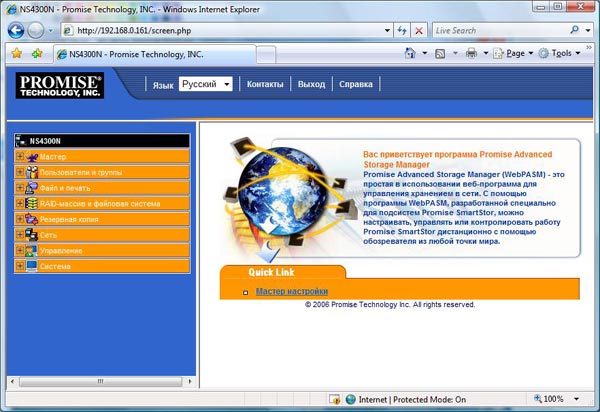This screenshot has height=412, width=600.
Task: Open recent pages dropdown next to Forward
Action: (51, 31)
